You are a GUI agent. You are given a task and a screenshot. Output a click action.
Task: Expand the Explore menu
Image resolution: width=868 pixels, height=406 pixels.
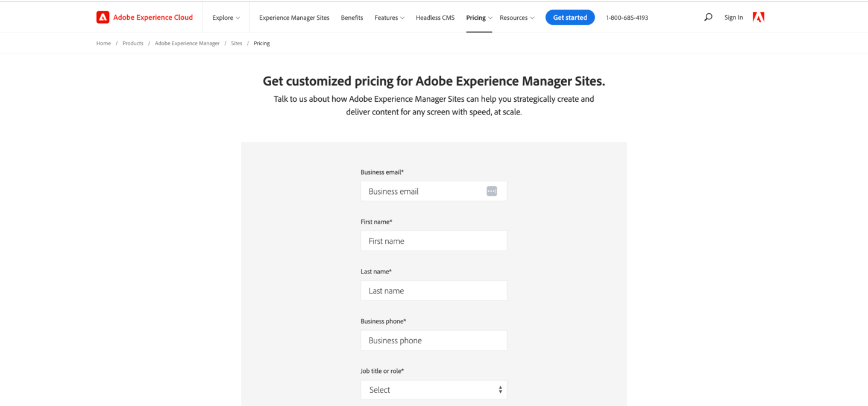point(226,18)
